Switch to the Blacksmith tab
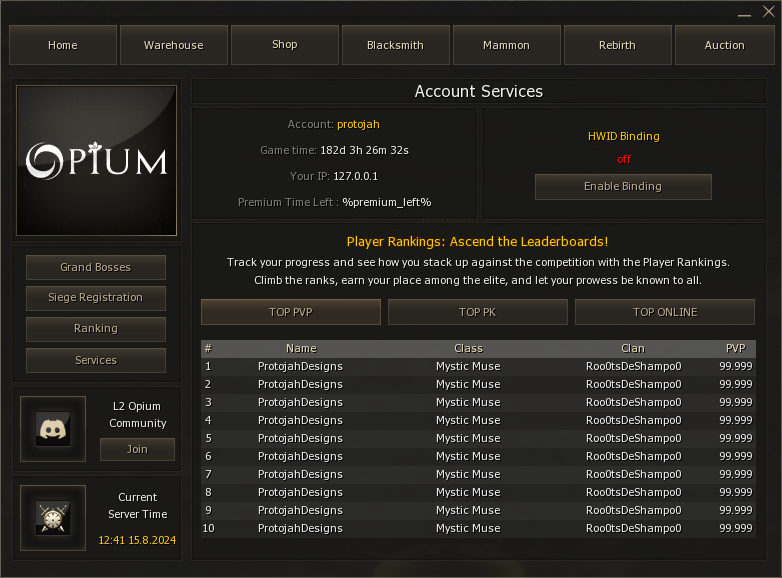The width and height of the screenshot is (782, 578). tap(395, 45)
